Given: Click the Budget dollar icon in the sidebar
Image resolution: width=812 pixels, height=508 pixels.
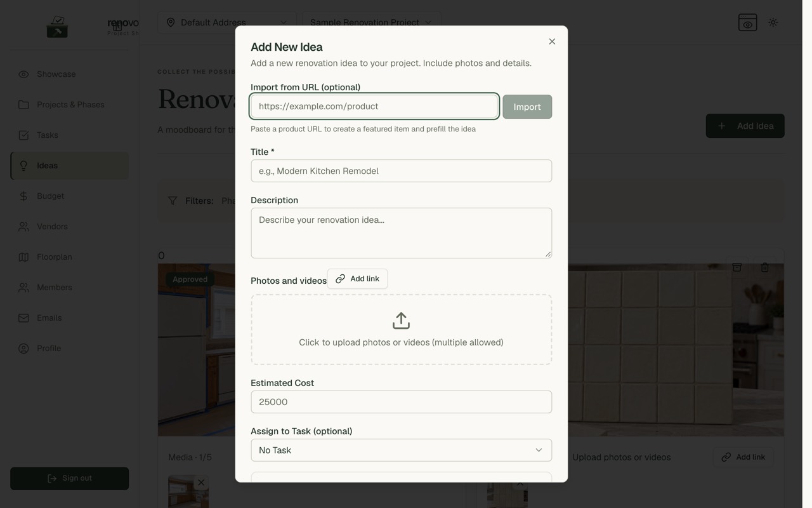Looking at the screenshot, I should pos(23,196).
